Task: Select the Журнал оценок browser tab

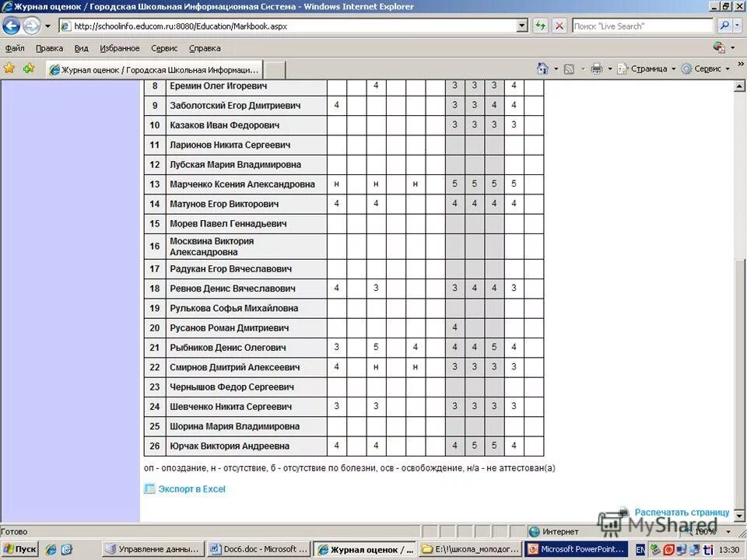Action: click(154, 70)
